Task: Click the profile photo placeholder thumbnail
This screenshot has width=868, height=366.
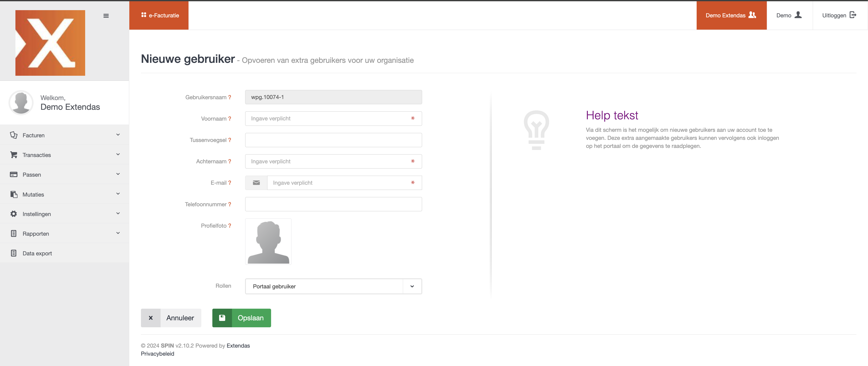Action: coord(268,242)
